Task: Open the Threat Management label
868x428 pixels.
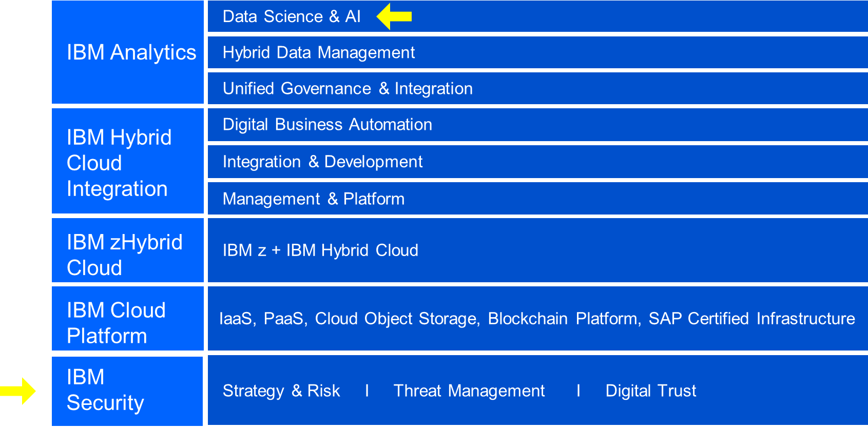Action: 469,391
